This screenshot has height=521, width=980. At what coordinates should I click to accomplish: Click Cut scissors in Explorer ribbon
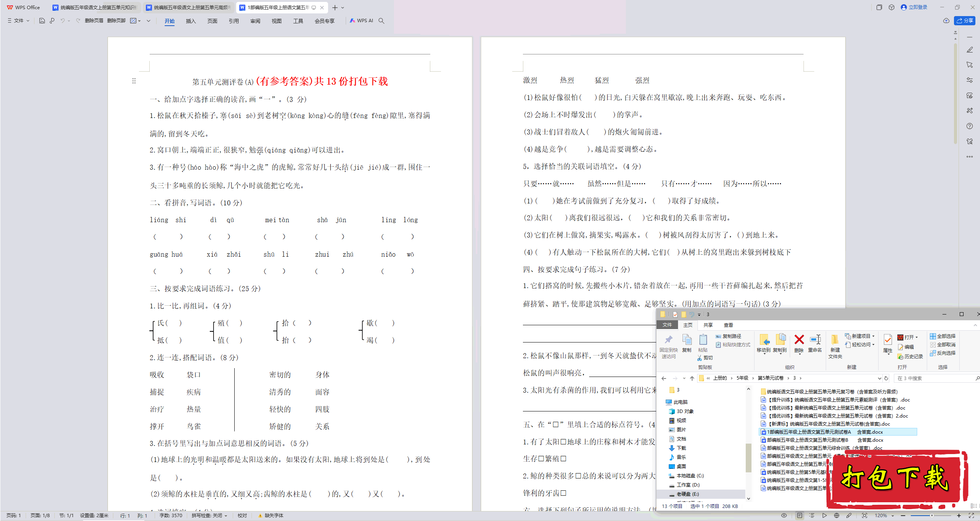click(x=705, y=358)
